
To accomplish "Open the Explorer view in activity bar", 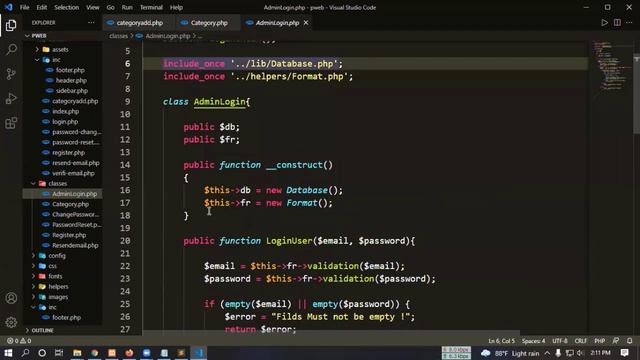I will coord(11,25).
